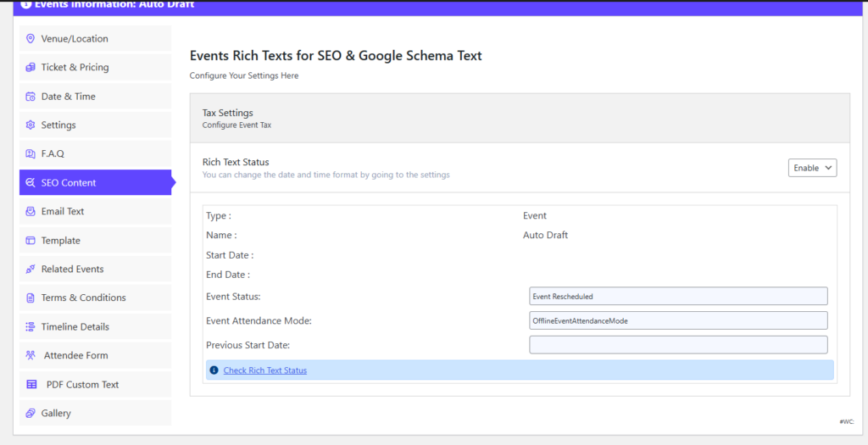
Task: Go to Timeline Details tab
Action: point(75,327)
